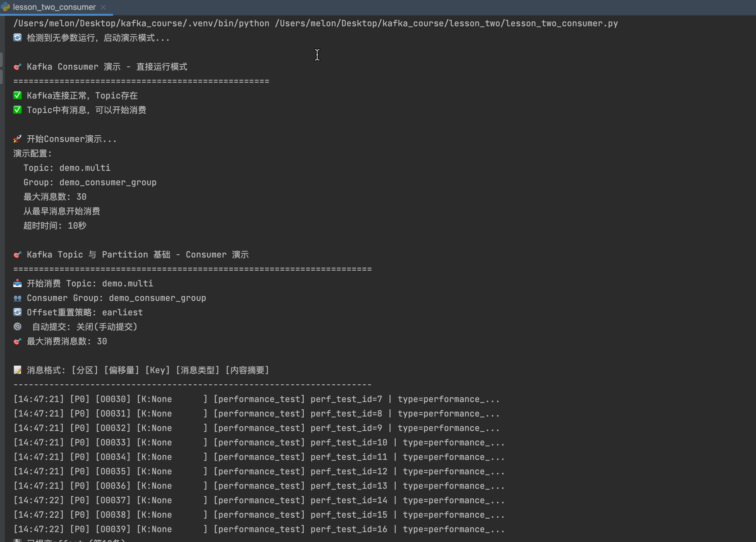Viewport: 756px width, 542px height.
Task: Select the lesson_two_consumer run tab
Action: click(x=54, y=7)
